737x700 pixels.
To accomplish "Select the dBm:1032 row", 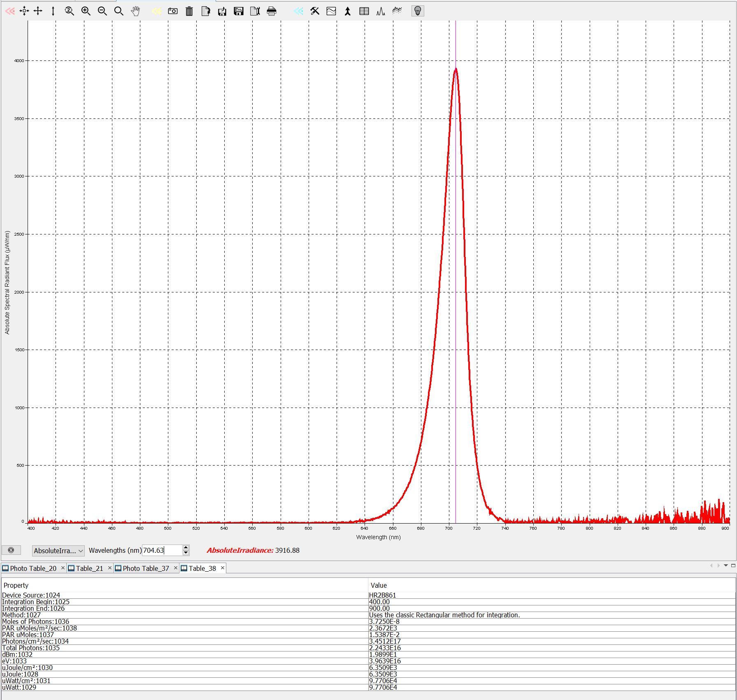I will coord(368,654).
